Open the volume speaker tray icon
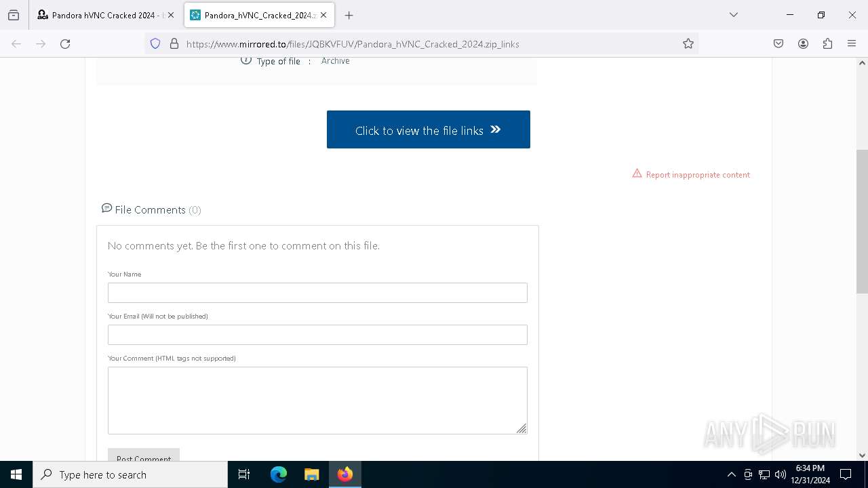The height and width of the screenshot is (488, 868). 781,474
